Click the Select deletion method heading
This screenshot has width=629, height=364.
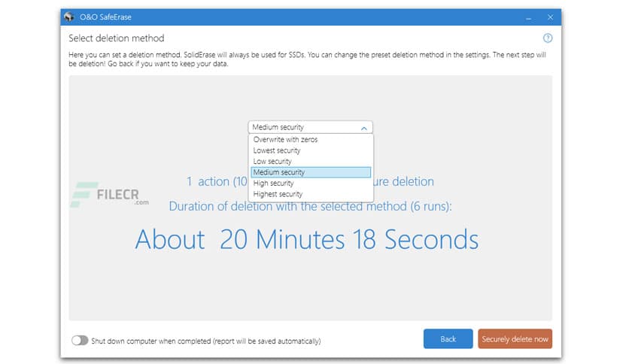point(116,38)
